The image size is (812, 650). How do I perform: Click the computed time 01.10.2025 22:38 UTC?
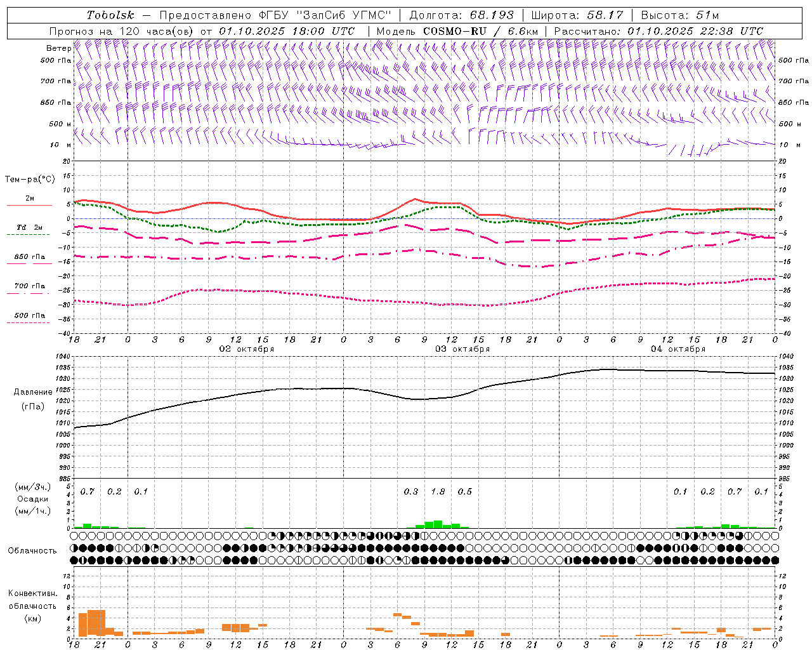695,31
